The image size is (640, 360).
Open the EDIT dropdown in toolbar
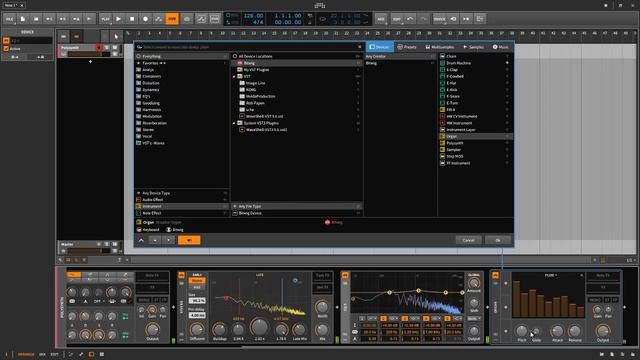pyautogui.click(x=397, y=19)
